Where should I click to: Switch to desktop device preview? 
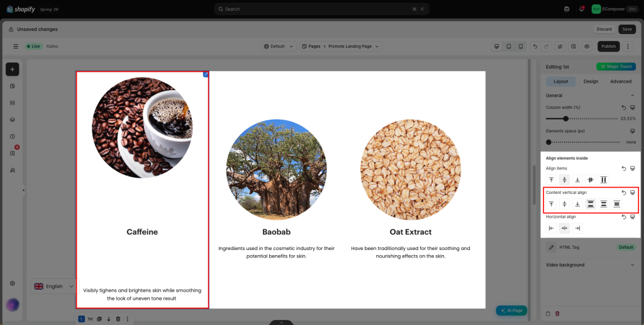tap(497, 47)
